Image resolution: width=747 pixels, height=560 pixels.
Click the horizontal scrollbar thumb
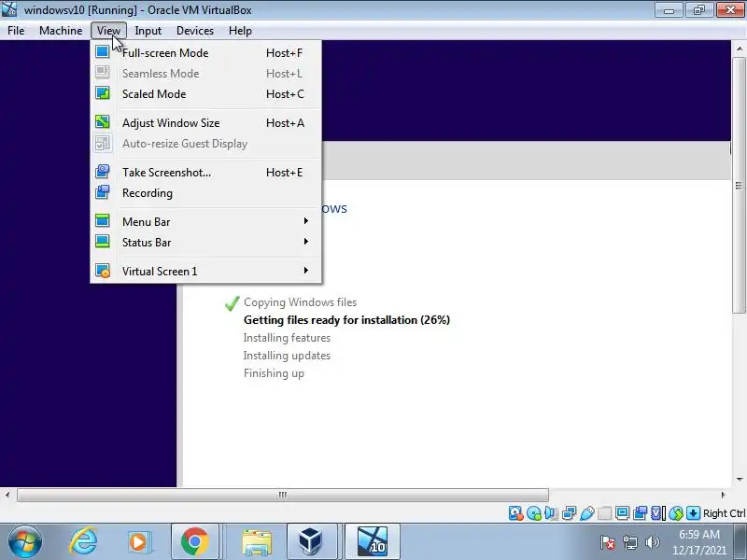click(283, 495)
